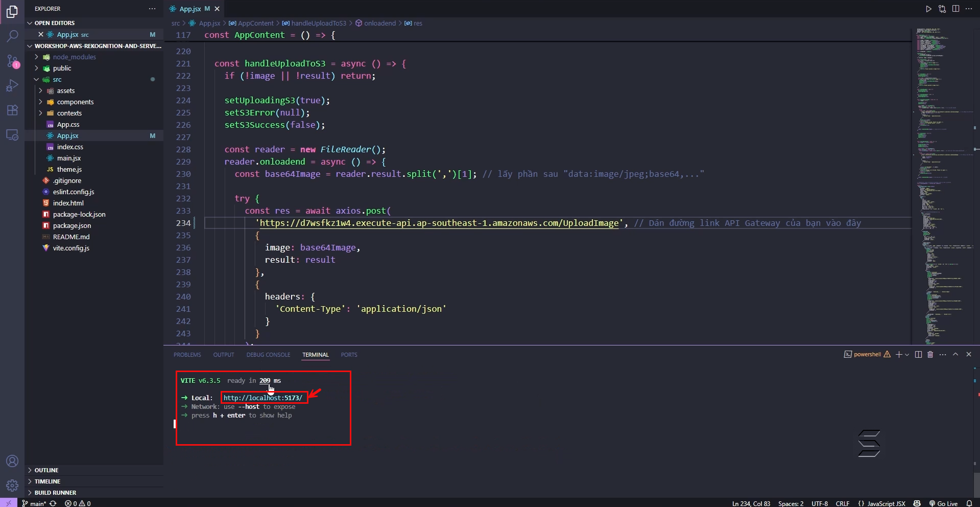
Task: Show errors and warnings count in status bar
Action: tap(78, 503)
